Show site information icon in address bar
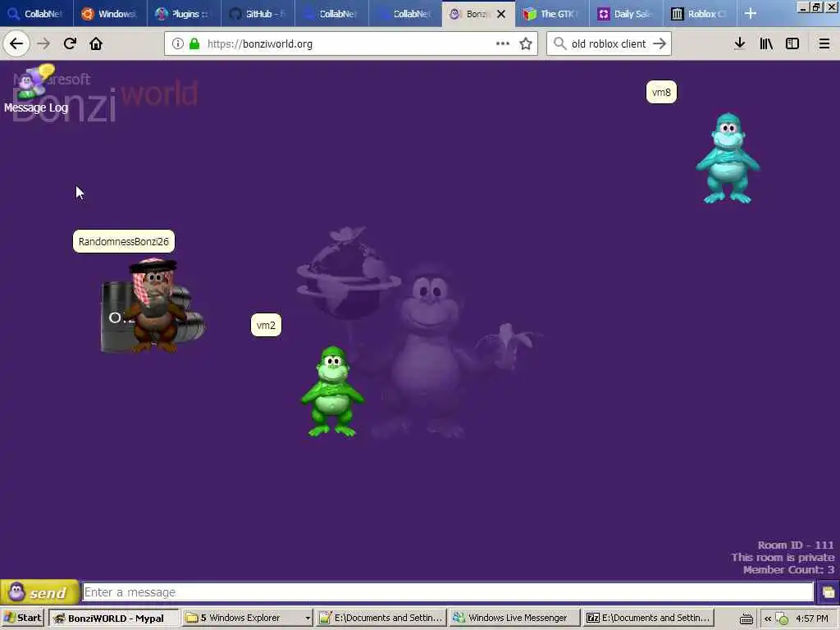 [x=178, y=43]
